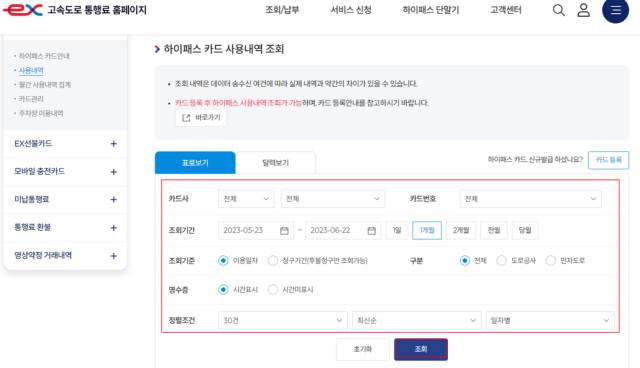Viewport: 640px width, 368px height.
Task: Click the user profile icon
Action: 584,10
